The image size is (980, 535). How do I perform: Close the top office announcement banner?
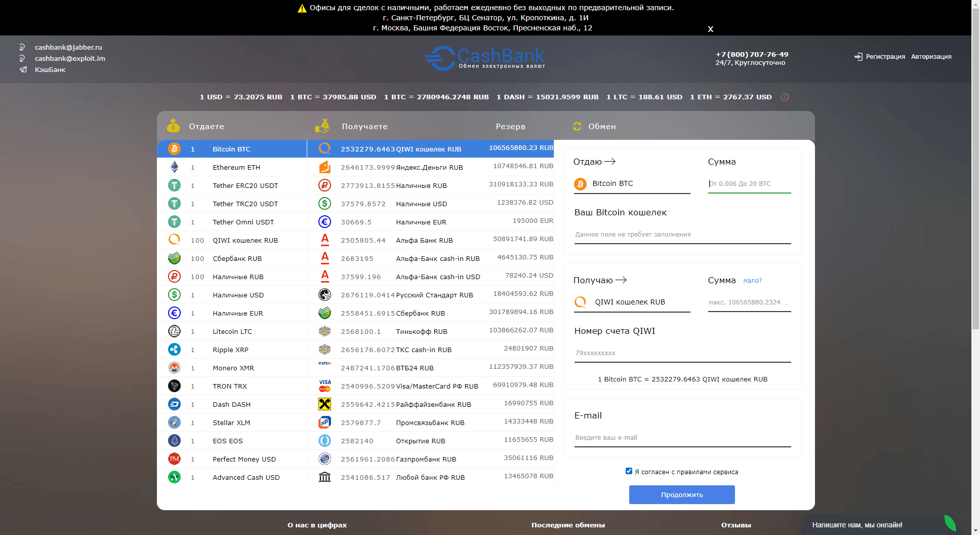click(710, 29)
